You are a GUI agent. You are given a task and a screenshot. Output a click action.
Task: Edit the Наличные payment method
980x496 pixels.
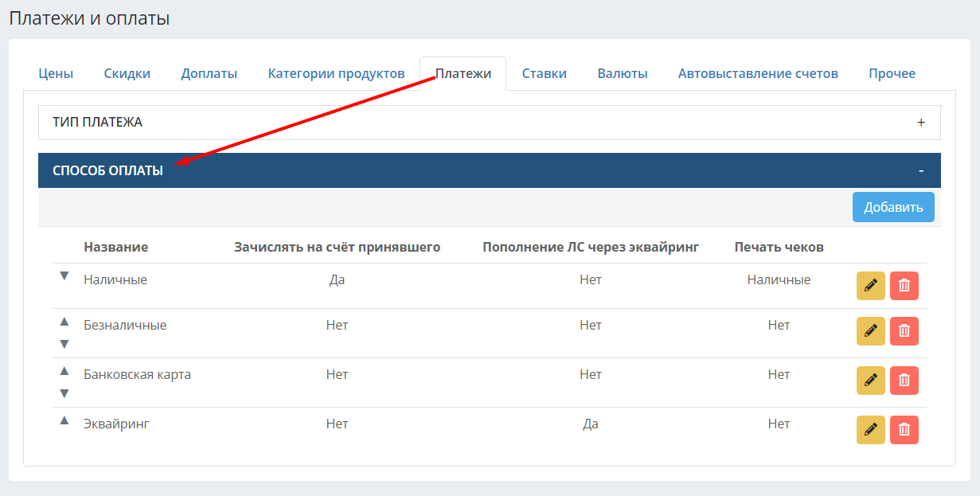tap(871, 286)
